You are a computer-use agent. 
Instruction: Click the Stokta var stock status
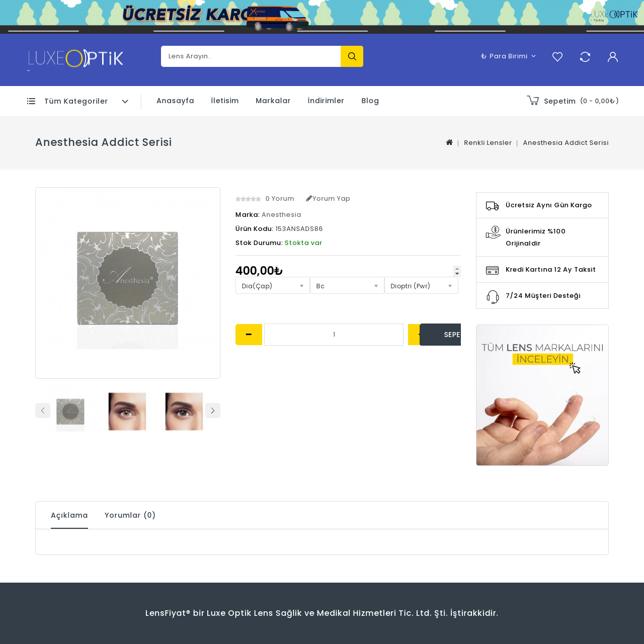[x=303, y=243]
